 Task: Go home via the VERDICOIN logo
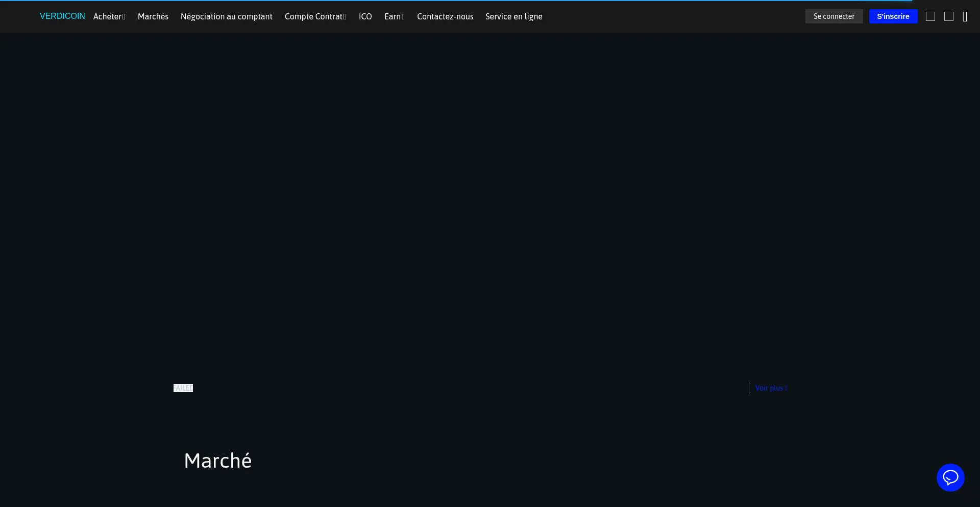62,16
